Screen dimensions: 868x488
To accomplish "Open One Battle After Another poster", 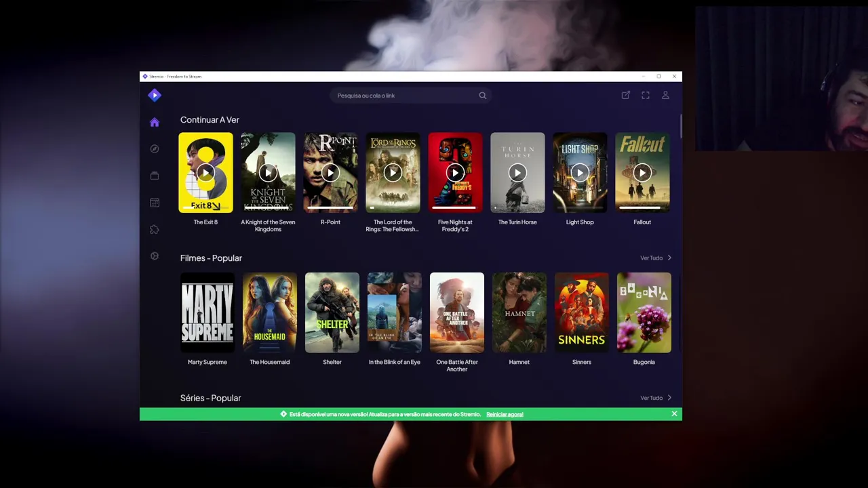I will (x=457, y=312).
